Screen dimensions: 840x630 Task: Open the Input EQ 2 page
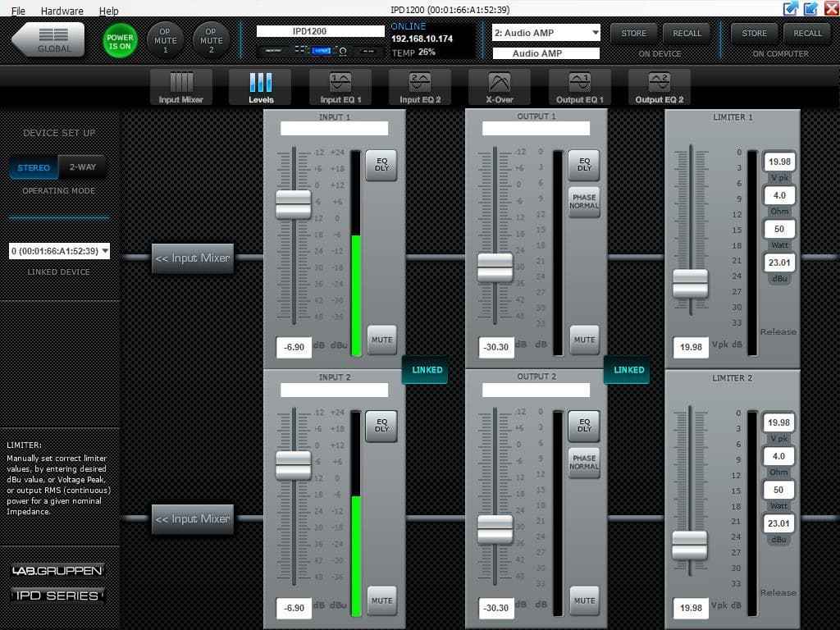pyautogui.click(x=420, y=87)
